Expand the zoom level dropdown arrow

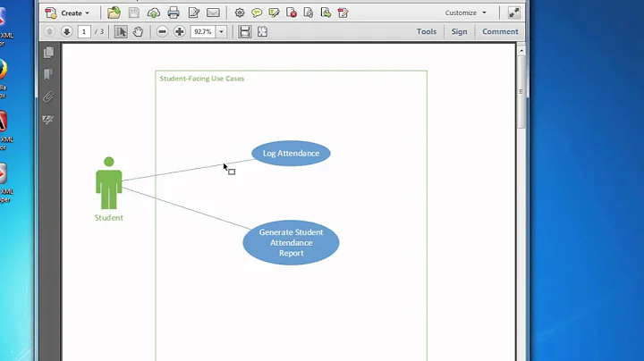tap(221, 31)
